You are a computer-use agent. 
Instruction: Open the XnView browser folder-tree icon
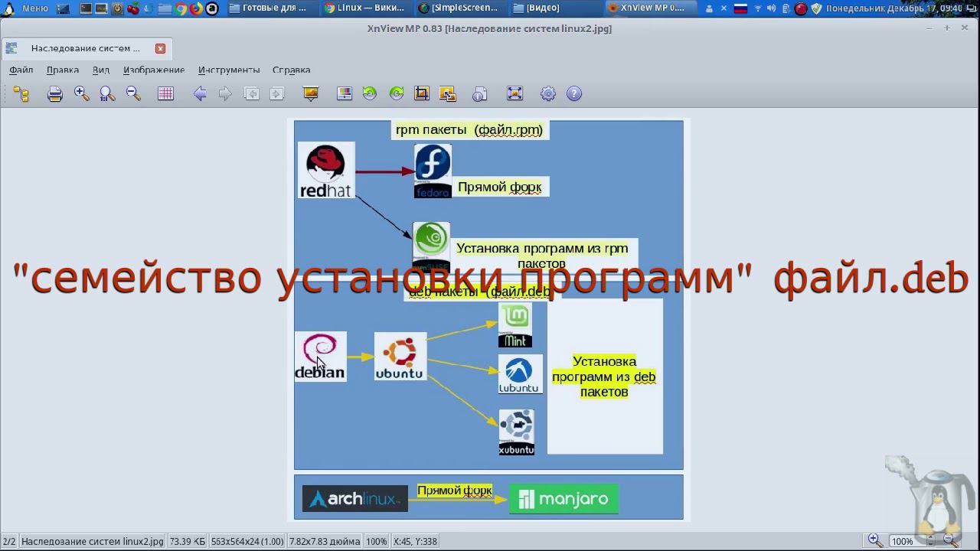[x=21, y=94]
